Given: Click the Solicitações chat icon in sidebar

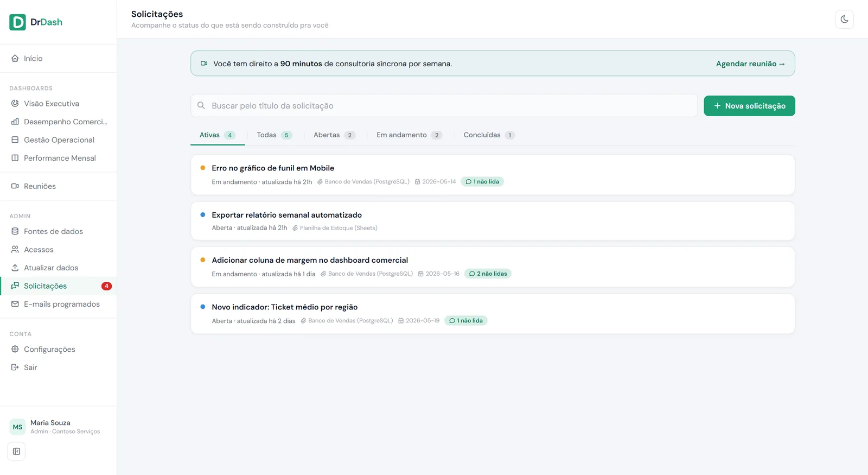Looking at the screenshot, I should pyautogui.click(x=15, y=286).
